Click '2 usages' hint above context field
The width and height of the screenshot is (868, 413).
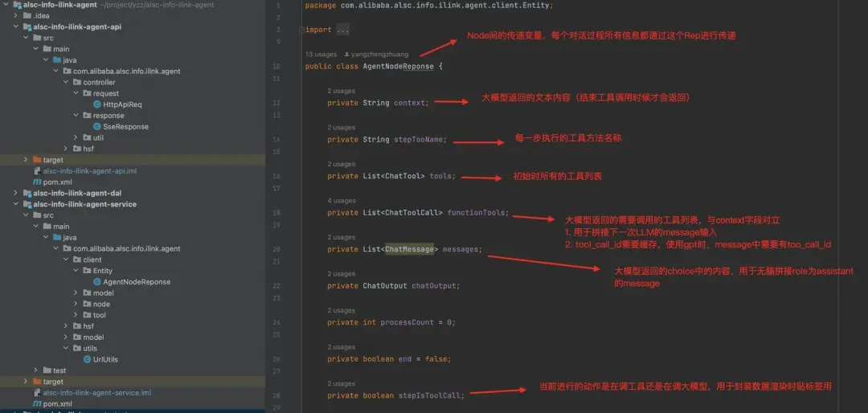click(x=341, y=91)
